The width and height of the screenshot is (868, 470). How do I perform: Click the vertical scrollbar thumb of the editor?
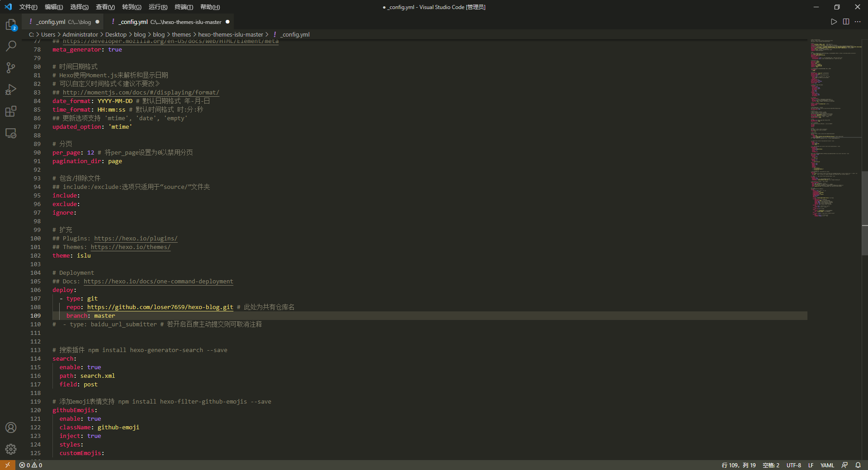(864, 213)
